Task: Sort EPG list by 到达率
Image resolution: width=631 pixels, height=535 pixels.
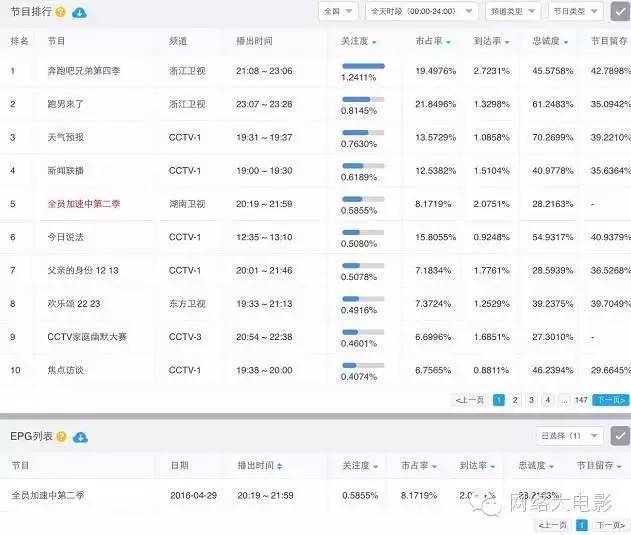Action: coord(477,466)
